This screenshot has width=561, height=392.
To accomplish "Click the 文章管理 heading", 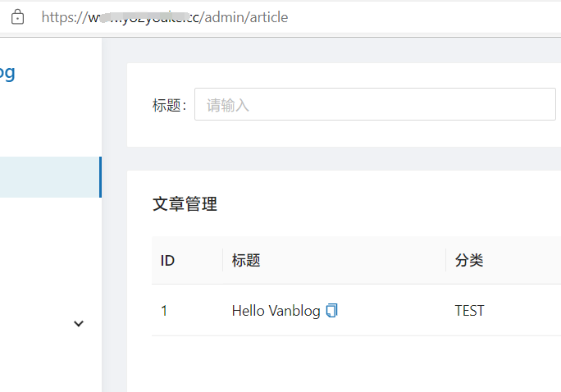I will pos(185,204).
